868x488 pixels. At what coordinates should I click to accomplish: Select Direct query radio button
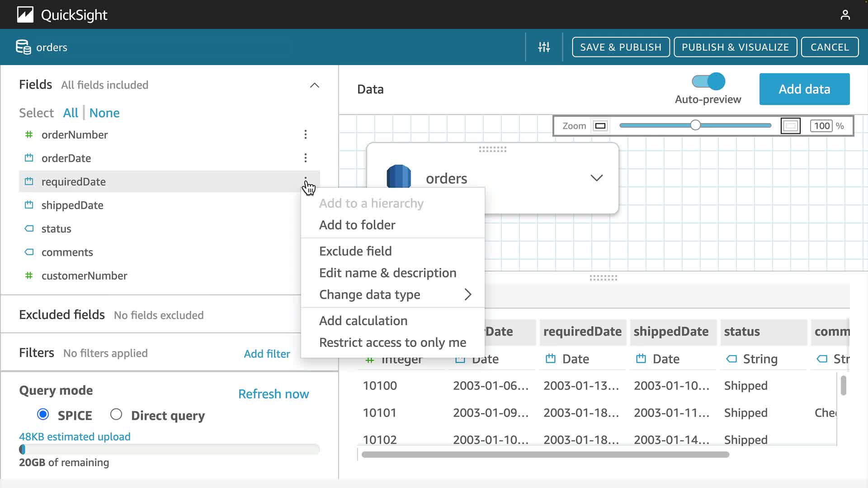pyautogui.click(x=116, y=414)
